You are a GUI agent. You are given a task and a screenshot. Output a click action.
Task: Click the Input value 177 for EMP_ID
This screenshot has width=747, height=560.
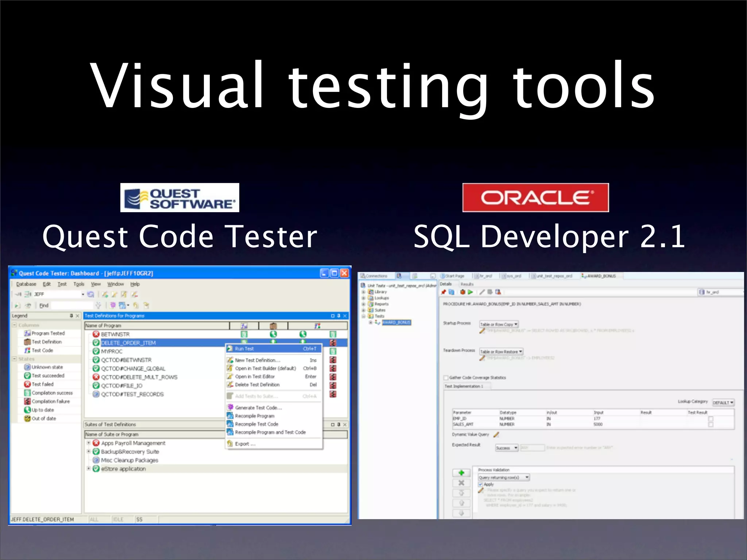click(597, 419)
